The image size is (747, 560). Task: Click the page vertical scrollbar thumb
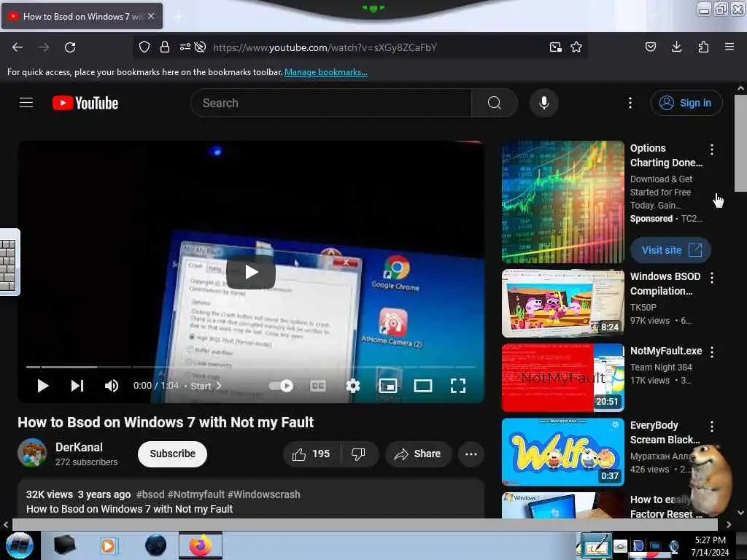pos(741,143)
